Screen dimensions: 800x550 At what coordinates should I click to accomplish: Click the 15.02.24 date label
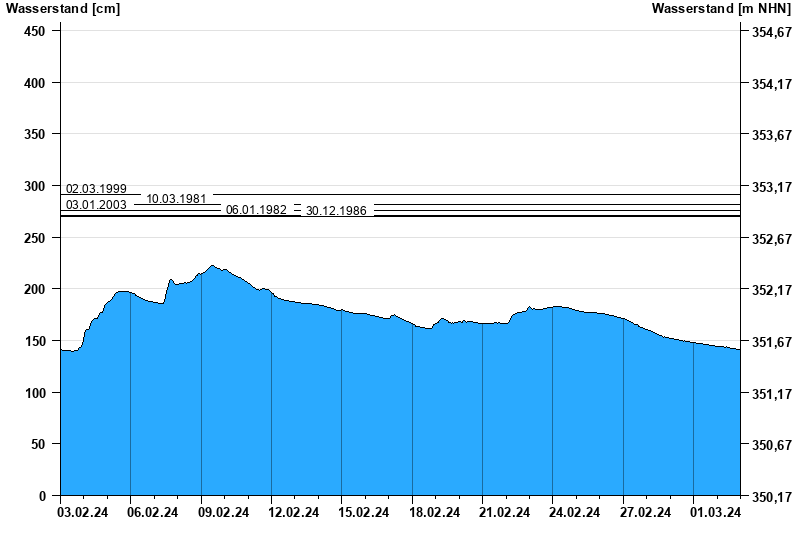tap(363, 512)
